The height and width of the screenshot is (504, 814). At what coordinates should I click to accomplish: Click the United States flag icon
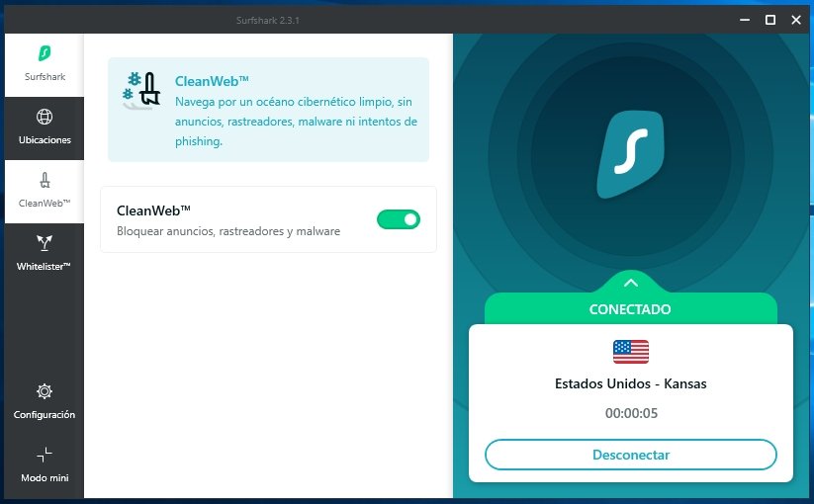click(631, 352)
